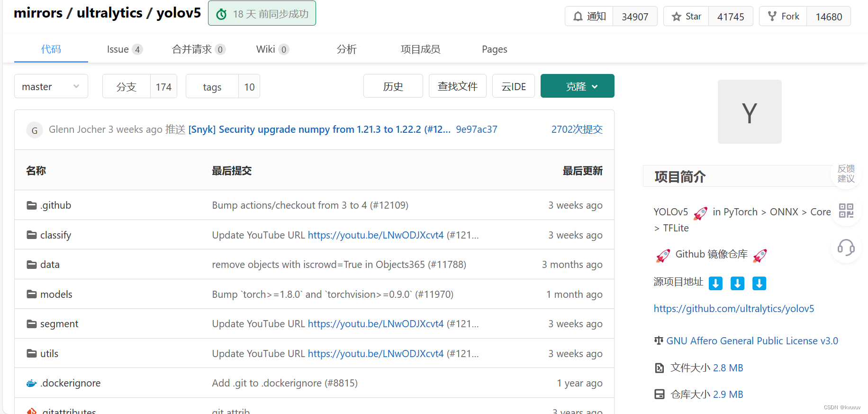Click the utils folder icon
Image resolution: width=868 pixels, height=414 pixels.
[32, 353]
